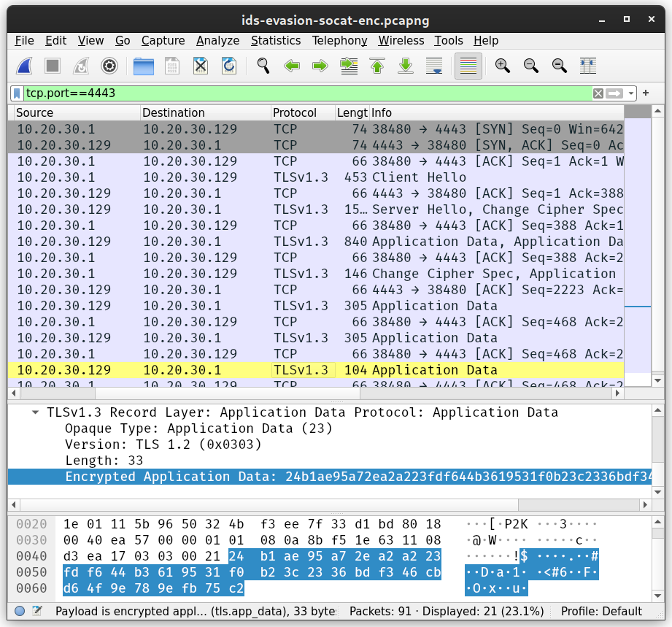Click the zoom out icon

531,66
